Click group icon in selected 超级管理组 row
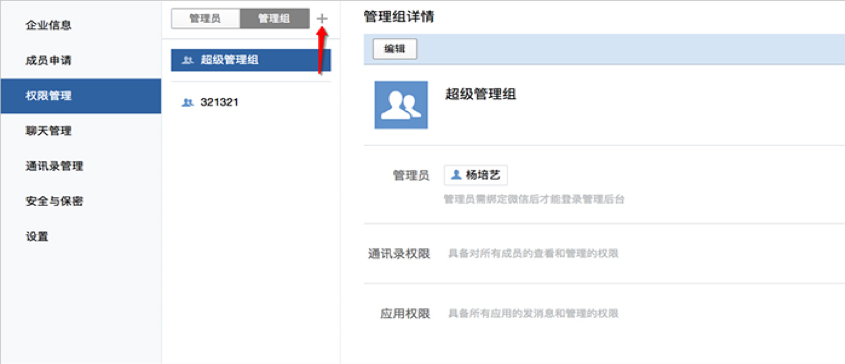Image resolution: width=845 pixels, height=364 pixels. [188, 60]
